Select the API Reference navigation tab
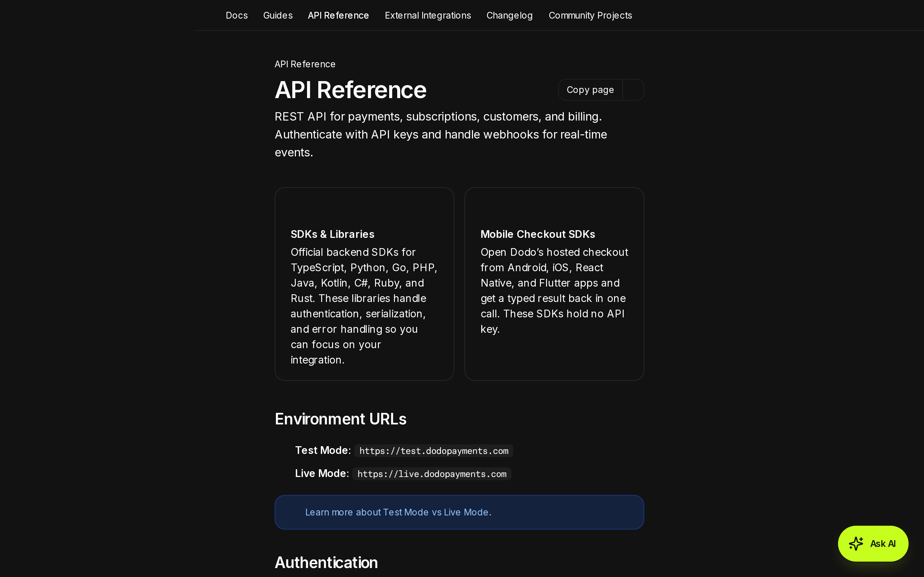 (338, 15)
